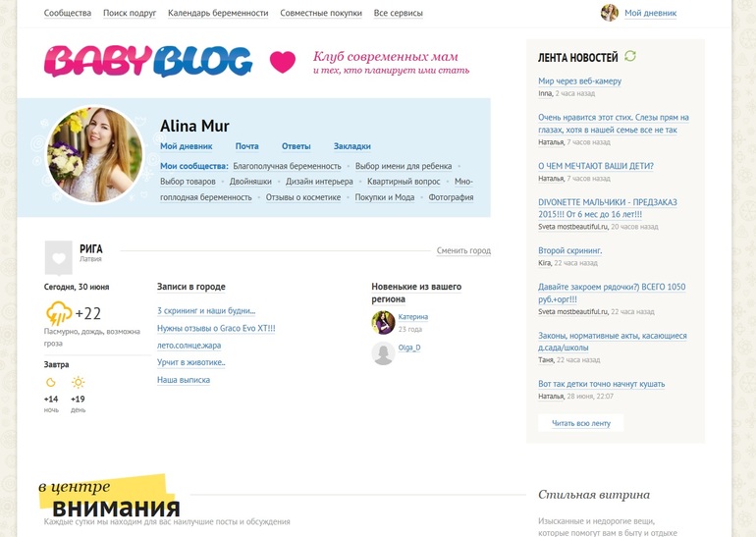Click the small avatar next to Мой дневник
This screenshot has height=537, width=756.
(x=610, y=13)
